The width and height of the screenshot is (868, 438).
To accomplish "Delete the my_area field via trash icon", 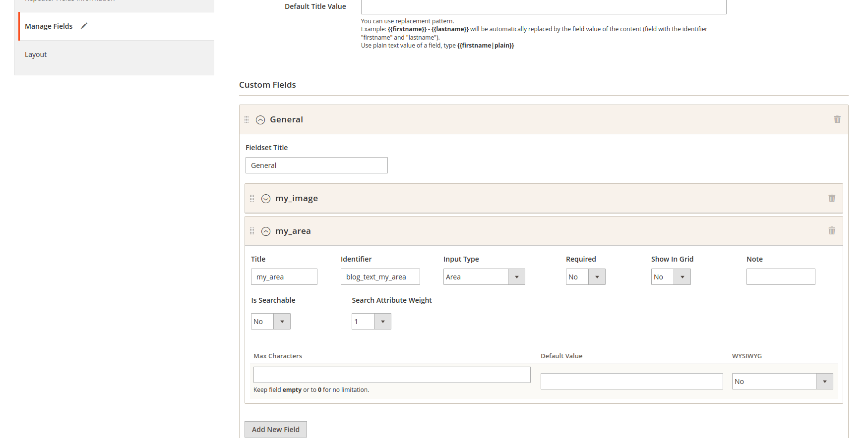I will (832, 230).
